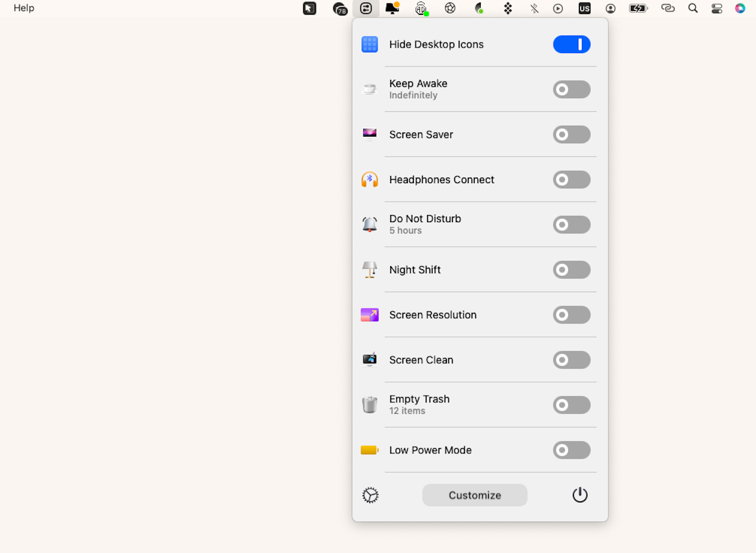Screen dimensions: 756x553
Task: Click the Hide Desktop Icons grid icon
Action: (x=369, y=44)
